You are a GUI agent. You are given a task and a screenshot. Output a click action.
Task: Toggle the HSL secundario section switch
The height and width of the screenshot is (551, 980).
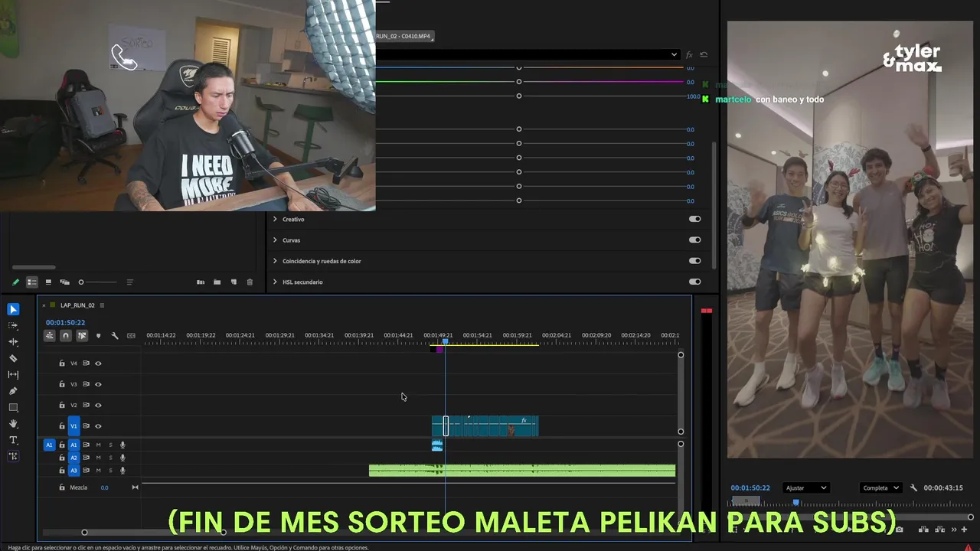(x=694, y=282)
